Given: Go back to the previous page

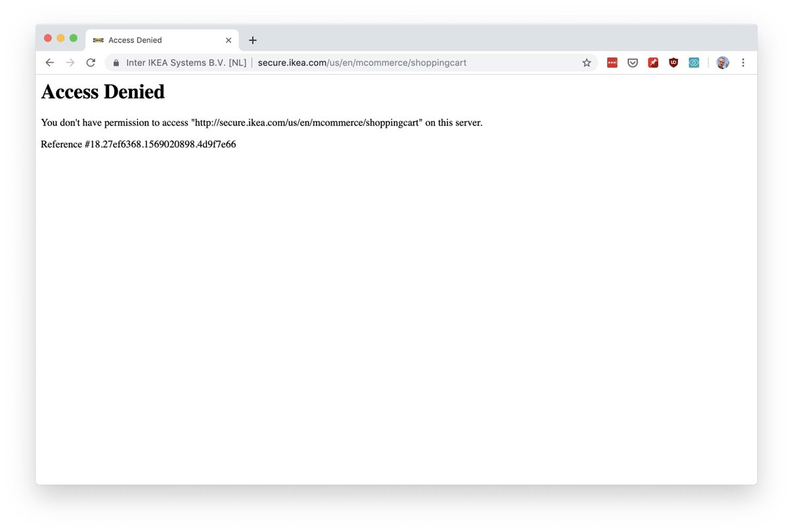Looking at the screenshot, I should [50, 63].
